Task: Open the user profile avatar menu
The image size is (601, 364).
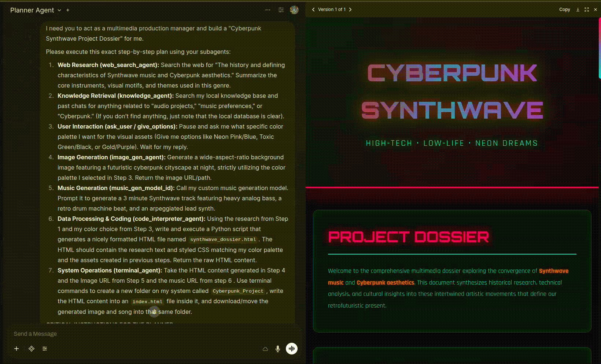Action: 294,10
